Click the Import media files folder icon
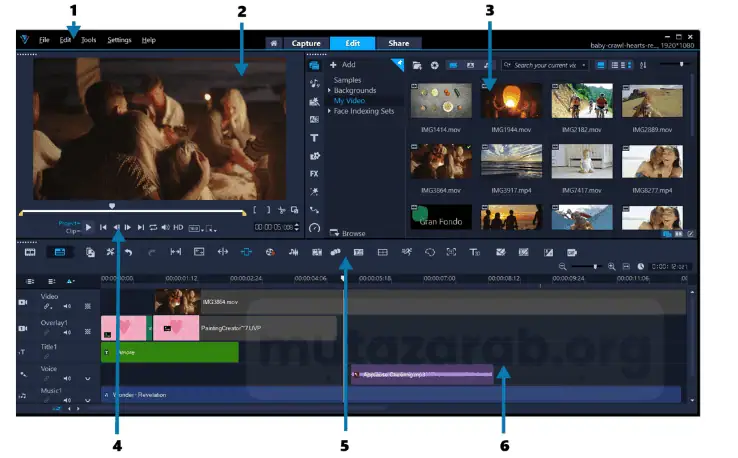 (417, 65)
